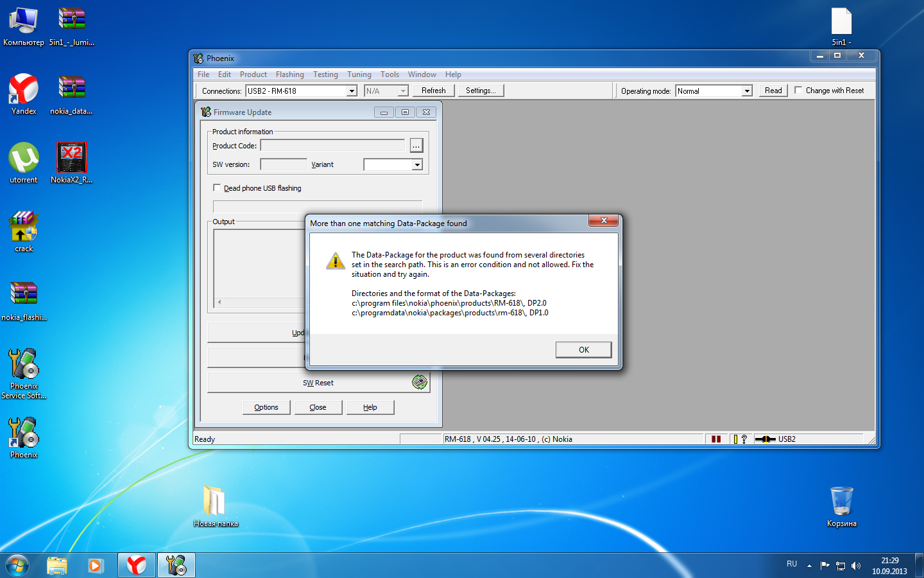Close the Data-Package error dialog

(604, 220)
